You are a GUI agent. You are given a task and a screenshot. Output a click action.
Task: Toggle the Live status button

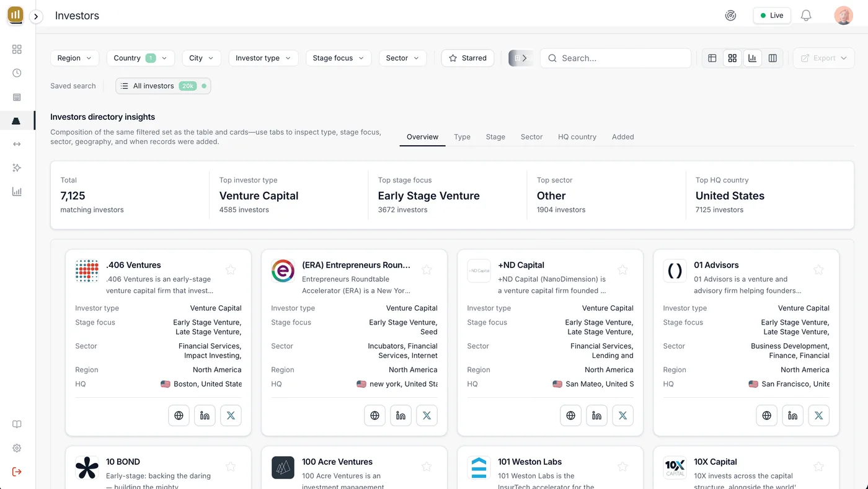tap(772, 16)
